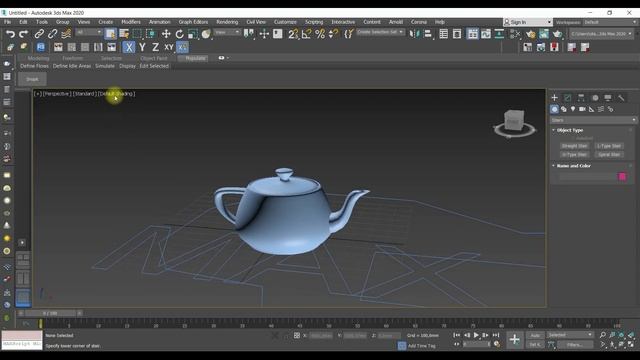Open Curve Editor toolbar icon
640x360 pixels.
[486, 34]
